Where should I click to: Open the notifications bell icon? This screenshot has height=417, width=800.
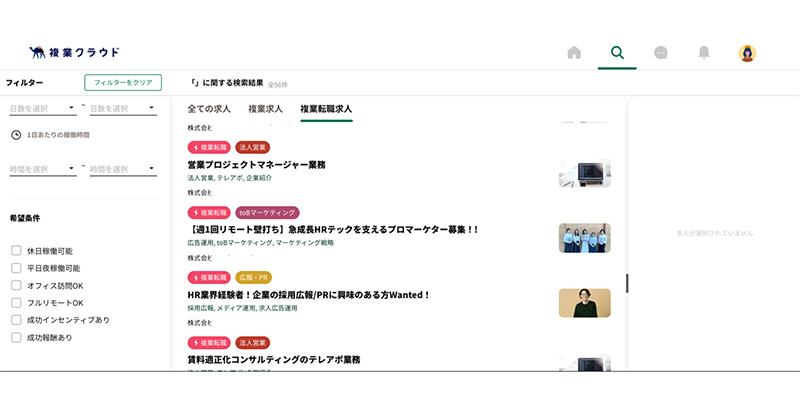(x=704, y=53)
